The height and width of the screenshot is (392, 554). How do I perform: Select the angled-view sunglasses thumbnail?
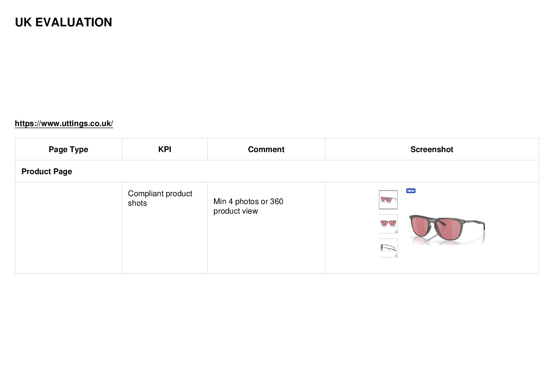[388, 200]
